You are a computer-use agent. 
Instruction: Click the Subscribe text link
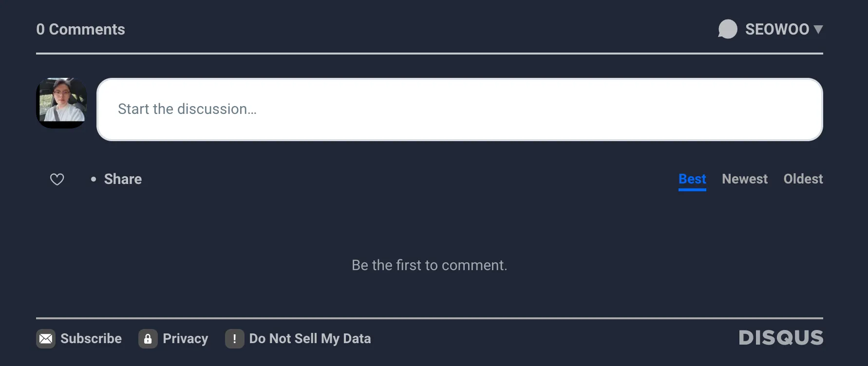tap(91, 339)
